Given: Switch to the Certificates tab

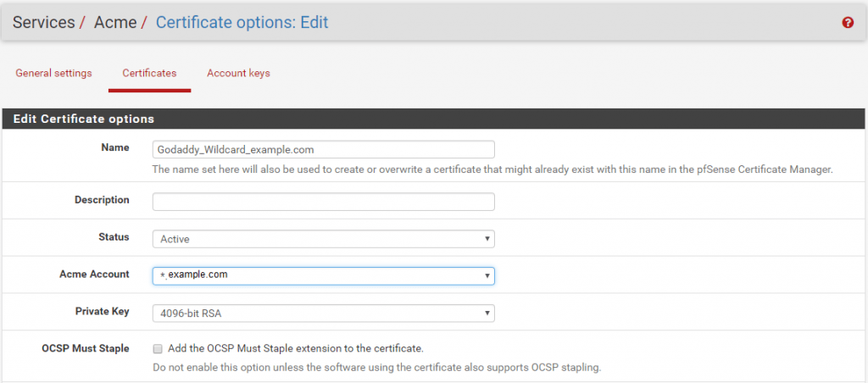Looking at the screenshot, I should coord(149,73).
